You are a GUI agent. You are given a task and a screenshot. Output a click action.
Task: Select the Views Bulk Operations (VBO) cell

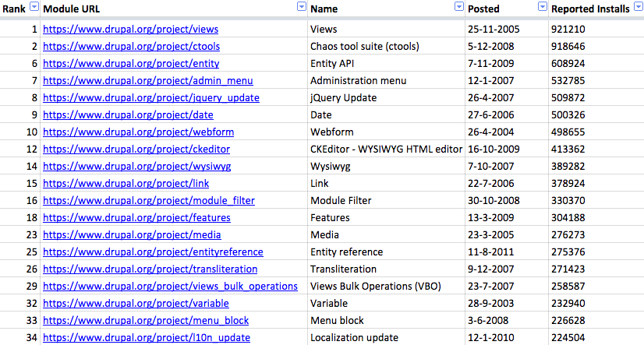[x=386, y=287]
